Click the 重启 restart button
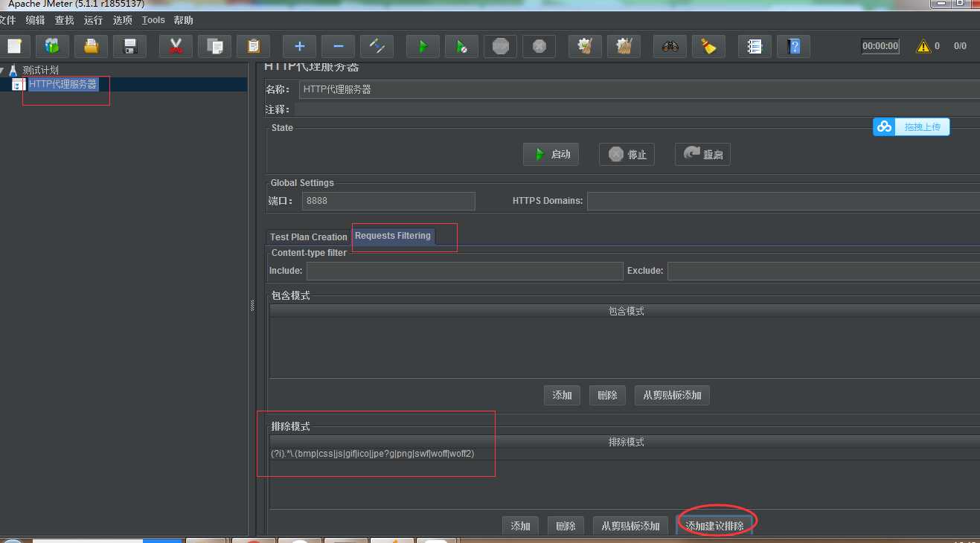980x543 pixels. click(x=702, y=155)
